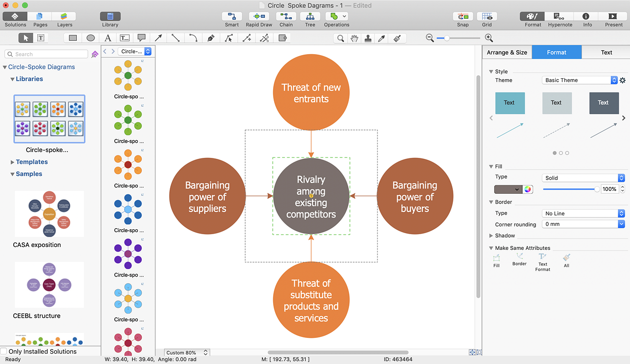Viewport: 630px width, 364px height.
Task: Select the format brush tool
Action: pyautogui.click(x=397, y=38)
